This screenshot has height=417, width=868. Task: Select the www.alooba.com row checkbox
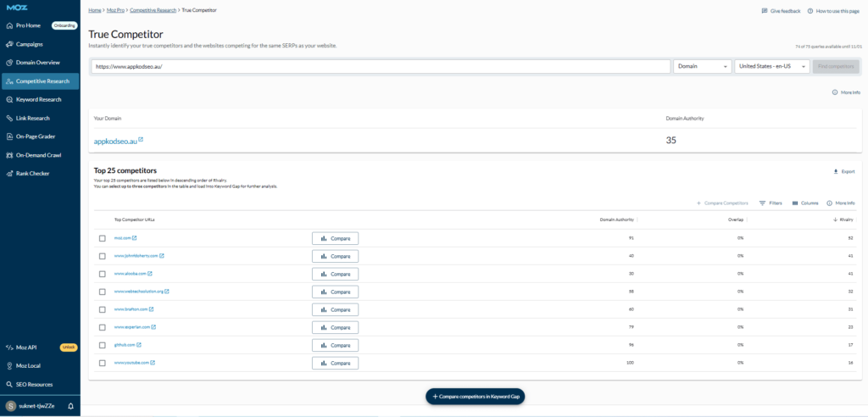click(x=103, y=274)
